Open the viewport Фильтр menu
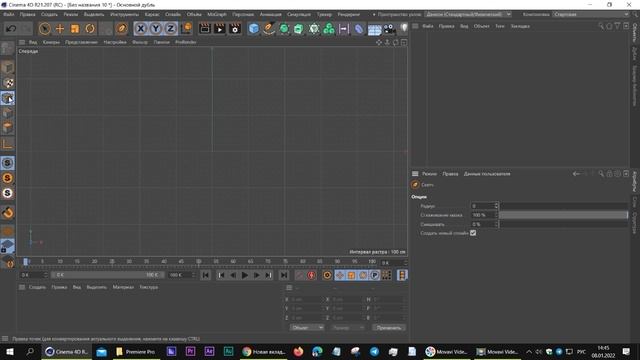 [x=140, y=42]
